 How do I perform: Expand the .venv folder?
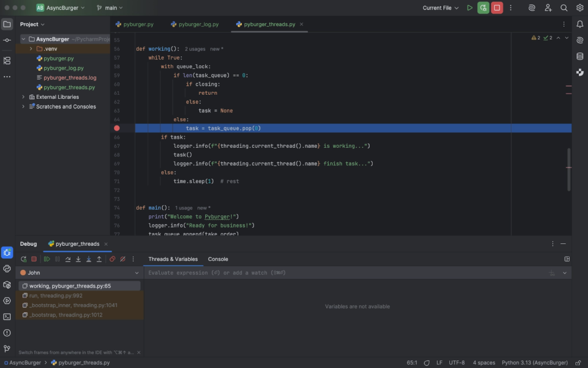[x=30, y=49]
